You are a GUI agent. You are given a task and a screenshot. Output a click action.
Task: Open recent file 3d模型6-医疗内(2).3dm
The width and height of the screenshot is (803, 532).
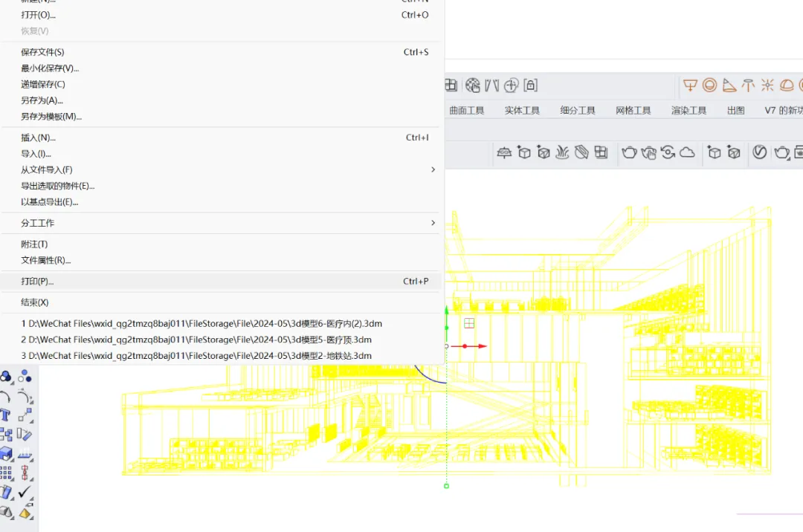tap(220, 324)
